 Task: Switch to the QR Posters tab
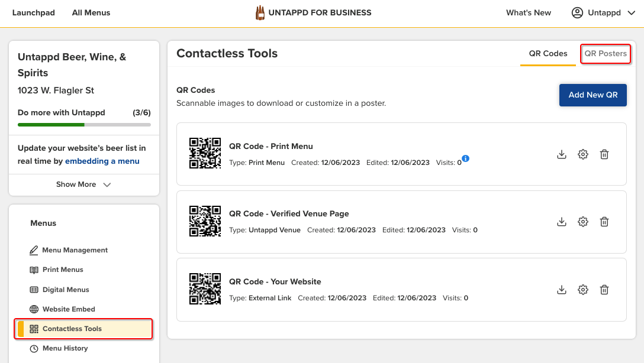pos(605,53)
